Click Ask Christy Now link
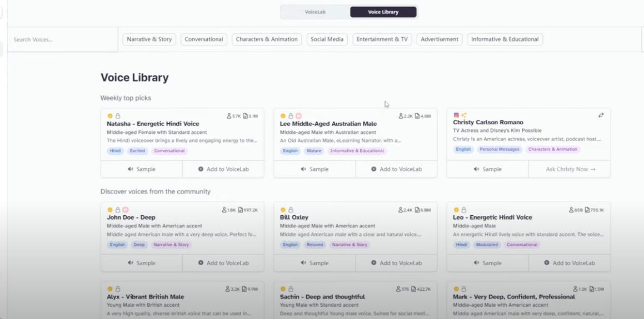 (570, 169)
